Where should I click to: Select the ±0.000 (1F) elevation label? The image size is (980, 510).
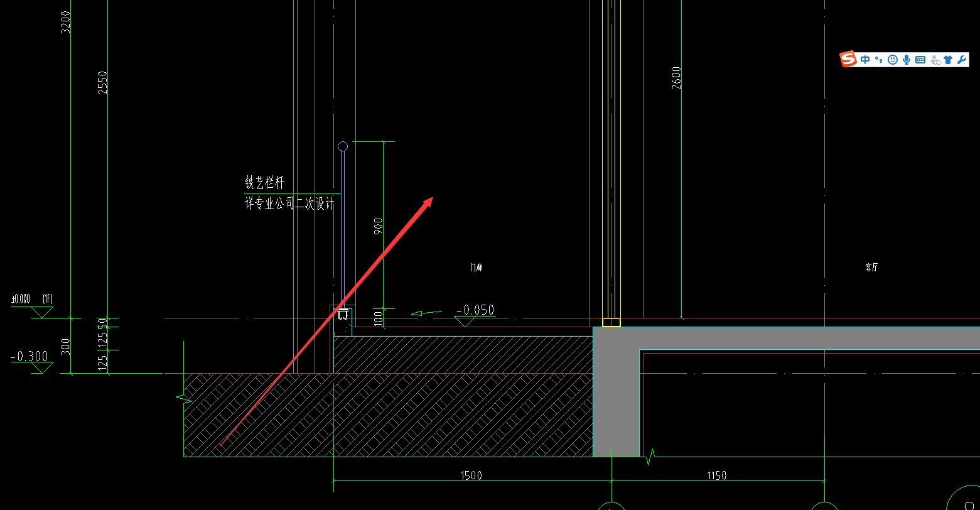(x=31, y=298)
